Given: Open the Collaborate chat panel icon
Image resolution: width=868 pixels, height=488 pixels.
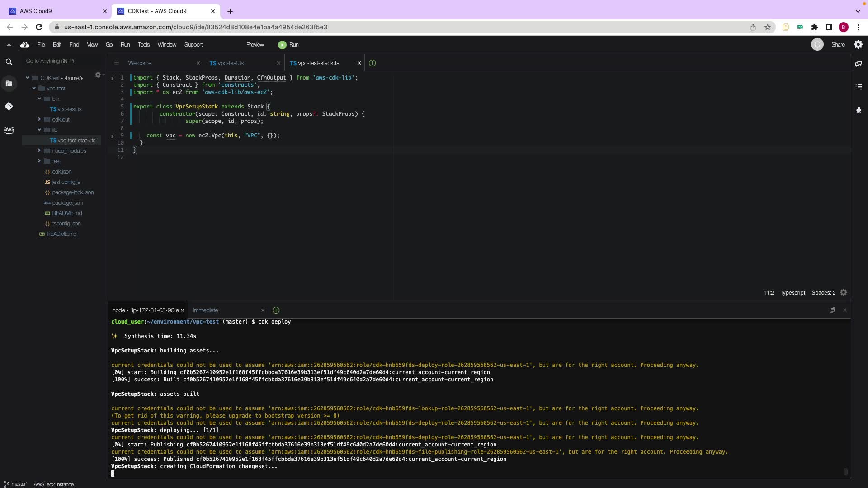Looking at the screenshot, I should [x=859, y=64].
